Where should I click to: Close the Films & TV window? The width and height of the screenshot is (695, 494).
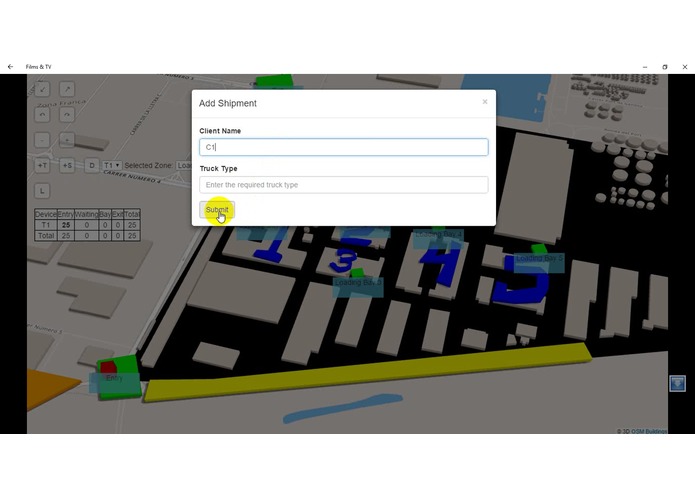point(685,67)
